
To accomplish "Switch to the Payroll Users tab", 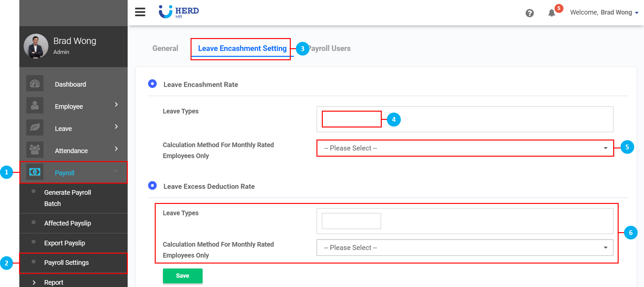I will tap(330, 49).
